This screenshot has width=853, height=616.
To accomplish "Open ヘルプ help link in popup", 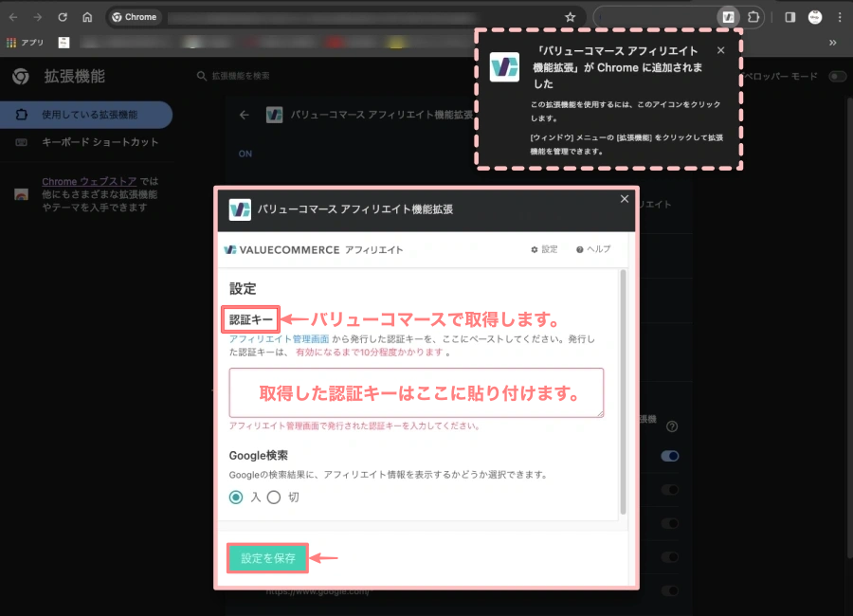I will pyautogui.click(x=593, y=249).
